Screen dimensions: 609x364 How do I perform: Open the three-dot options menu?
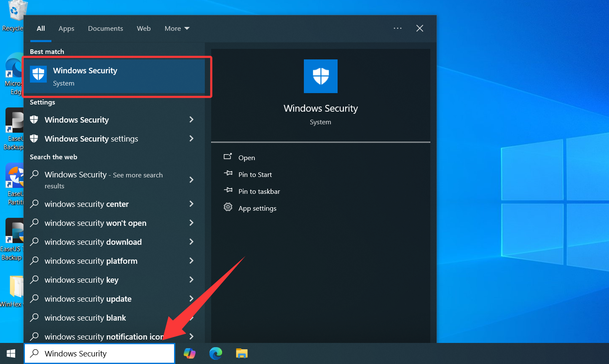pos(397,28)
